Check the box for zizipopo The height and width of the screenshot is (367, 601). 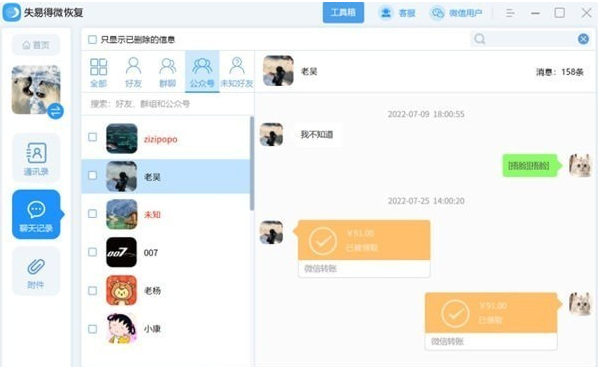(92, 137)
